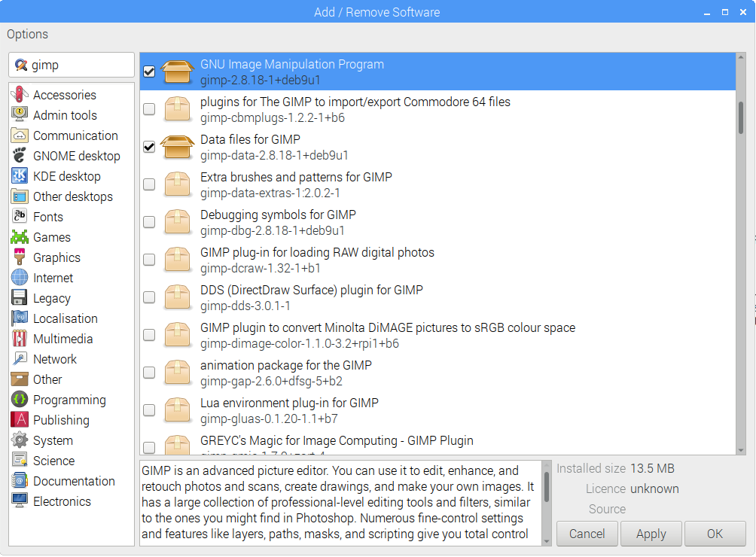Check the gimp-cbmplugs Commodore 64 plugins box

coord(149,109)
